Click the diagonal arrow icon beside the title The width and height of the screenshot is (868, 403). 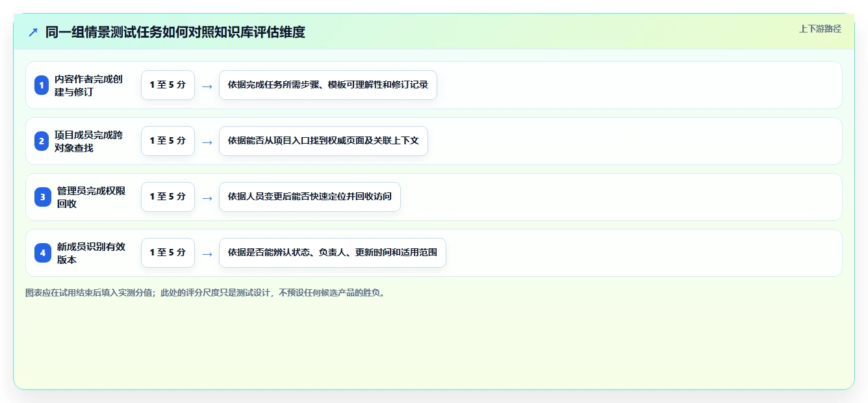(x=33, y=32)
